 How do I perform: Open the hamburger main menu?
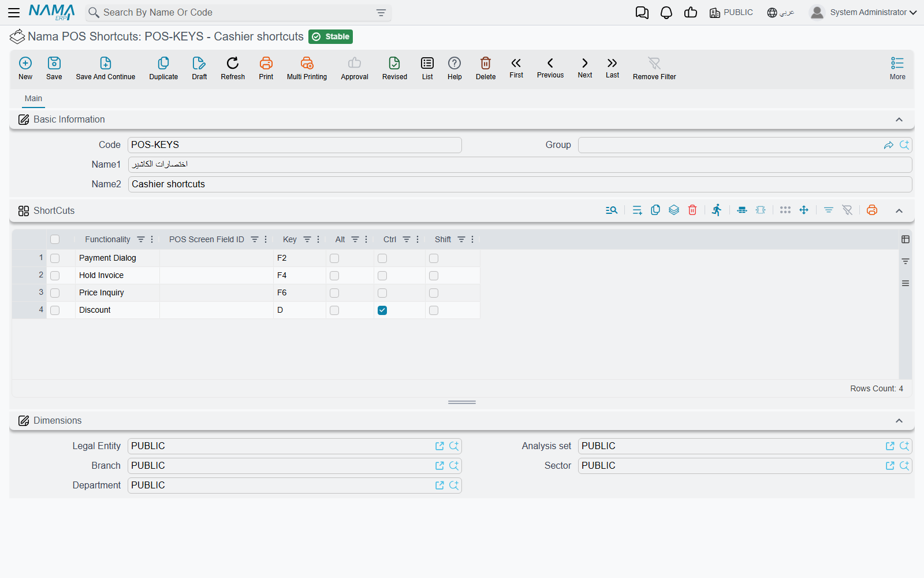[14, 12]
